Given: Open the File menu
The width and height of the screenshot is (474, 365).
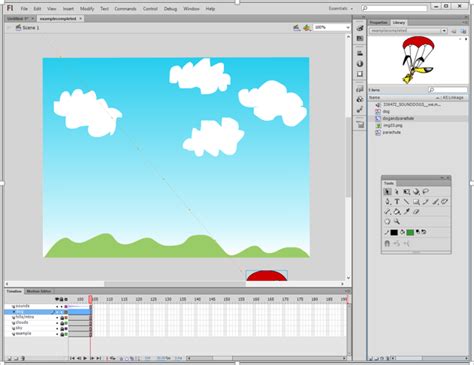Looking at the screenshot, I should point(24,9).
